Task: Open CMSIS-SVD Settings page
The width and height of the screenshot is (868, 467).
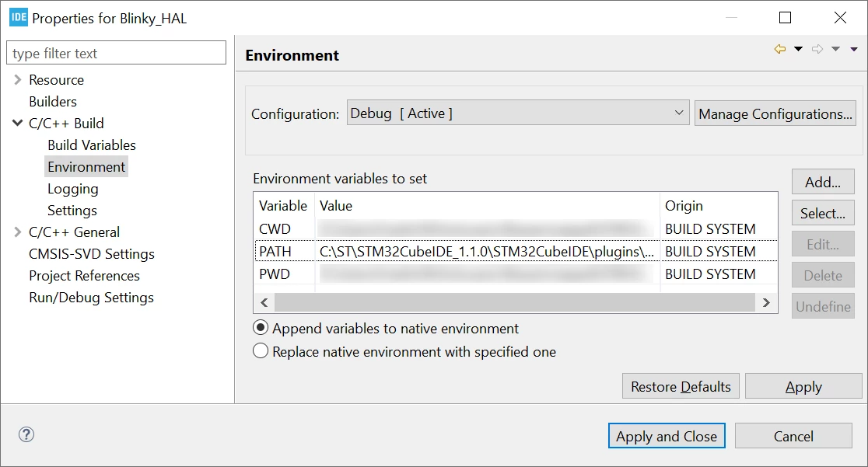Action: 92,254
